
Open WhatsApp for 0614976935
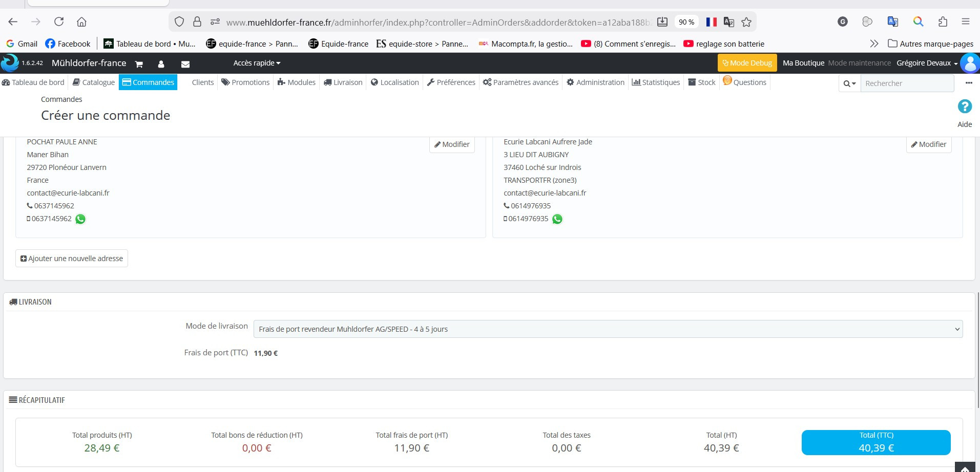[x=557, y=219]
